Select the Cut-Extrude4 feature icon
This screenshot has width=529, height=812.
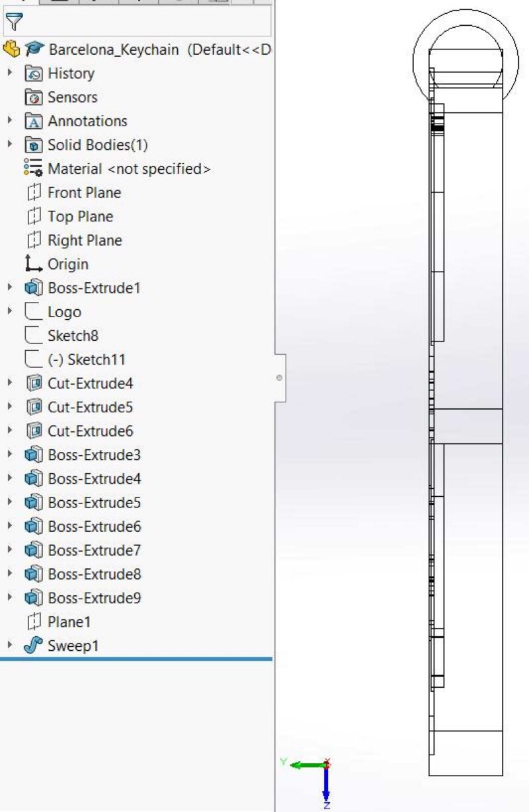pos(33,383)
